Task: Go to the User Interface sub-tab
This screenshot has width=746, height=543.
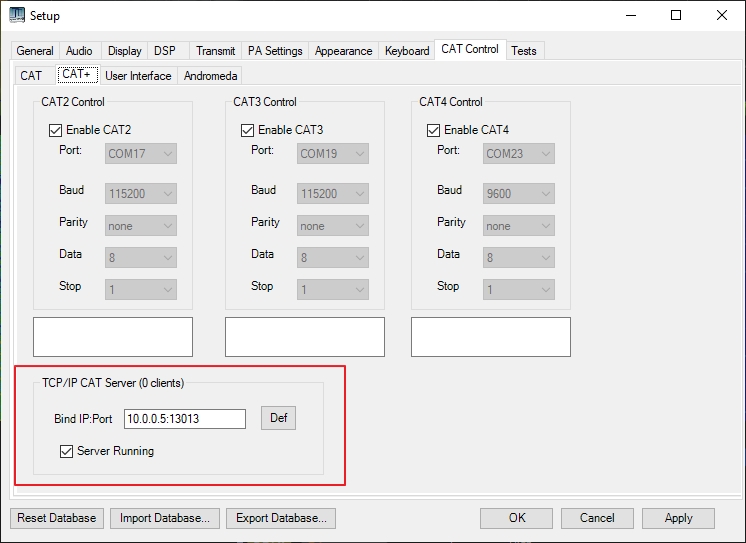Action: coord(138,76)
